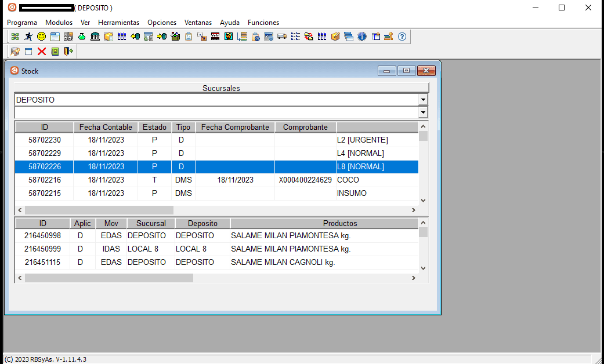Viewport: 604px width, 364px height.
Task: Open the Modulos menu
Action: [59, 23]
